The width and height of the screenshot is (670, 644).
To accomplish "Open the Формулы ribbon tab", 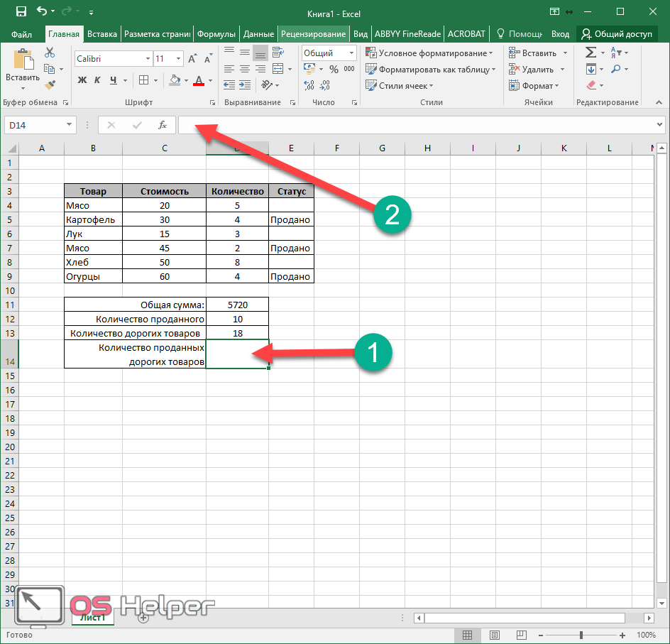I will 216,34.
